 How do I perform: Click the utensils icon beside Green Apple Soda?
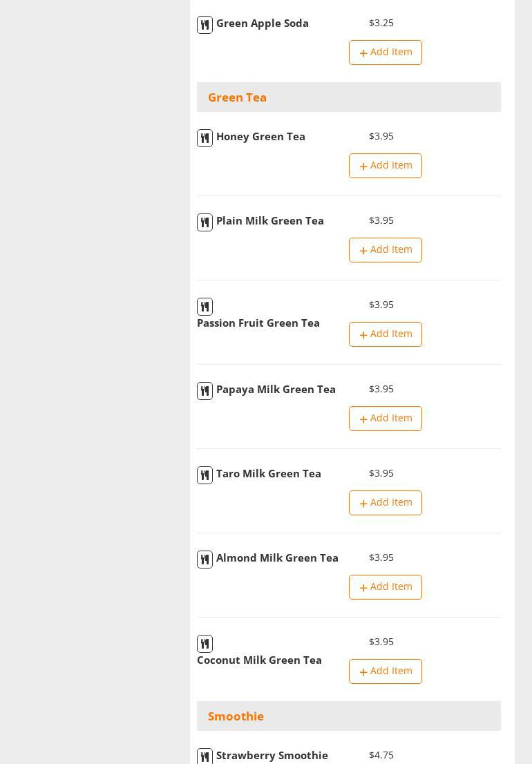pyautogui.click(x=205, y=26)
